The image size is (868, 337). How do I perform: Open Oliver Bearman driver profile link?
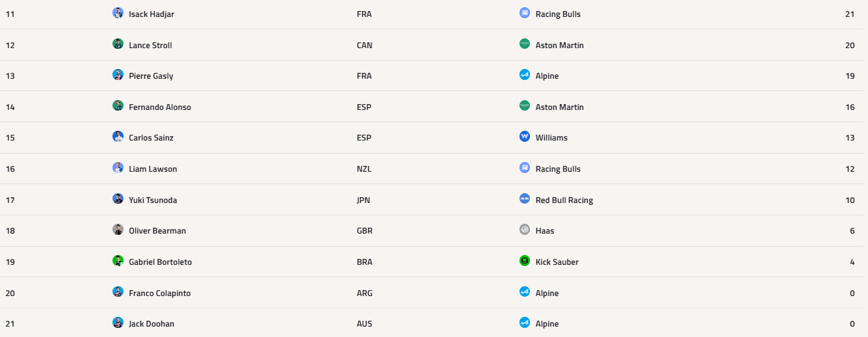(157, 231)
